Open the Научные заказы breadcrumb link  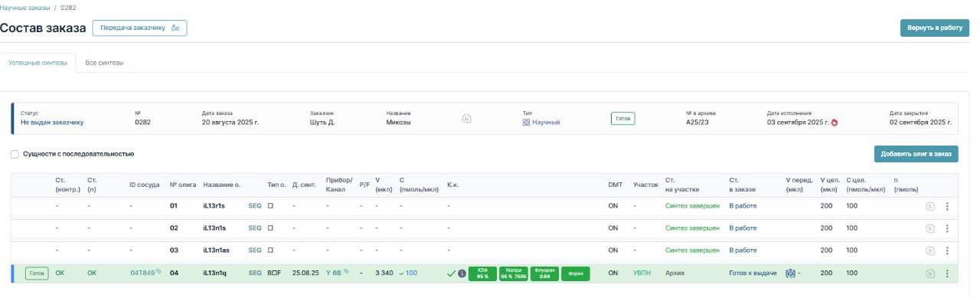(24, 7)
